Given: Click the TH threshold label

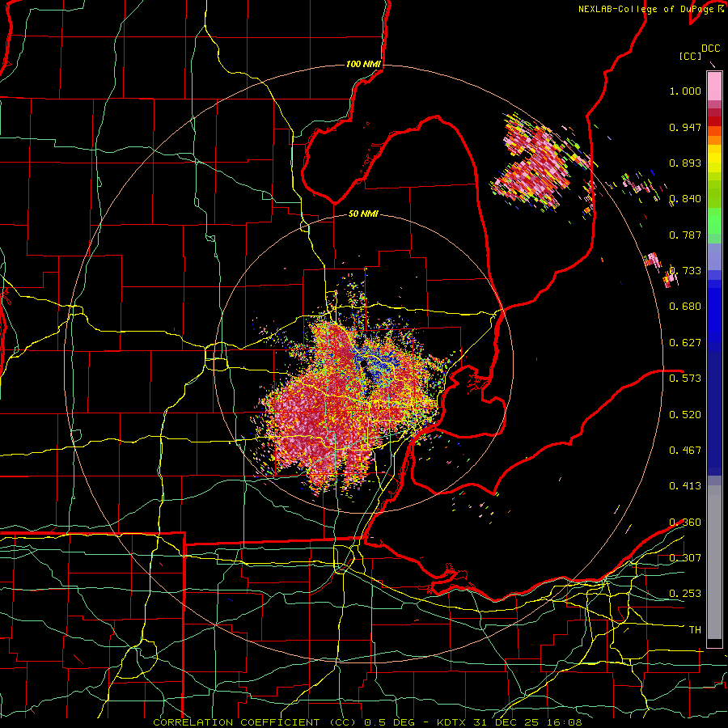Looking at the screenshot, I should click(695, 629).
